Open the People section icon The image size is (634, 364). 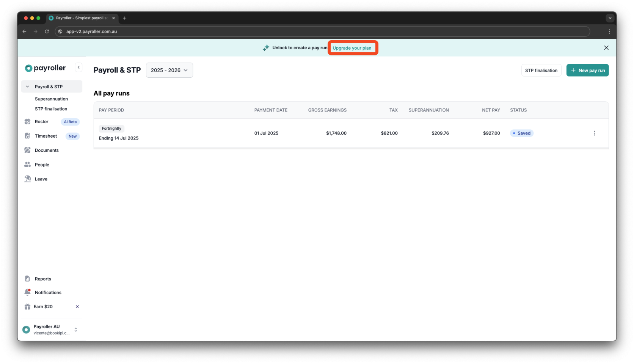tap(27, 164)
